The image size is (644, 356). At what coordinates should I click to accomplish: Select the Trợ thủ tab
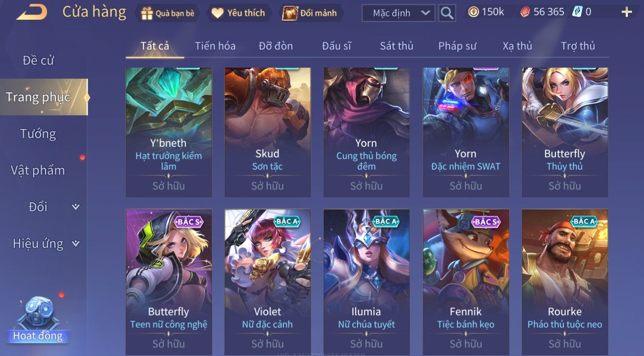(578, 46)
